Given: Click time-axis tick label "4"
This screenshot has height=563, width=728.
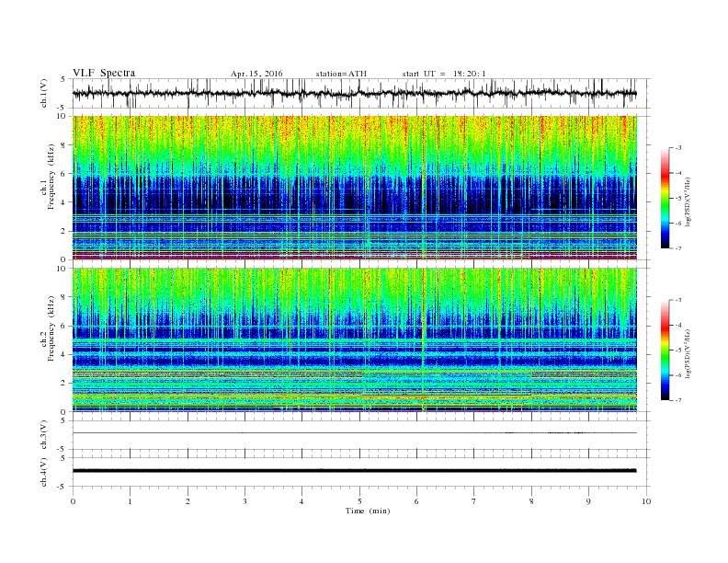Looking at the screenshot, I should point(301,501).
